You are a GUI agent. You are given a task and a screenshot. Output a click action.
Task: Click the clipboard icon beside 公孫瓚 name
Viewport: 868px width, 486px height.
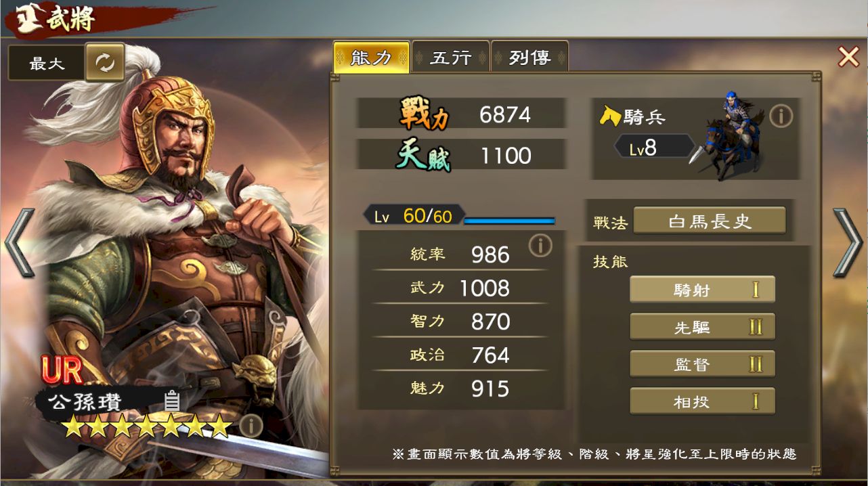pos(172,401)
